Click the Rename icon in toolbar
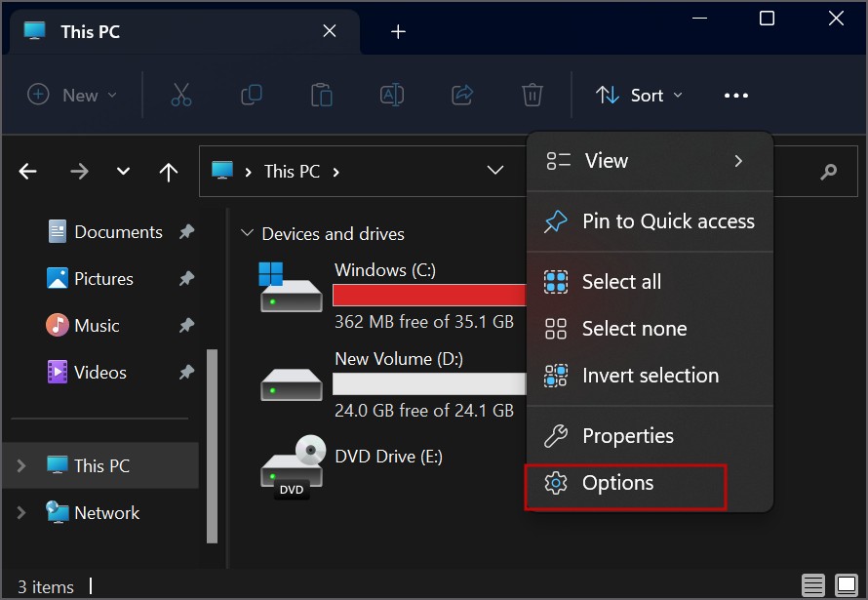Viewport: 868px width, 600px height. 392,96
